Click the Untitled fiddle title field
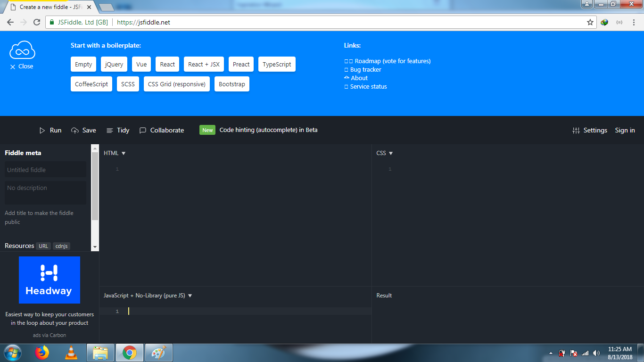644x362 pixels. (45, 169)
